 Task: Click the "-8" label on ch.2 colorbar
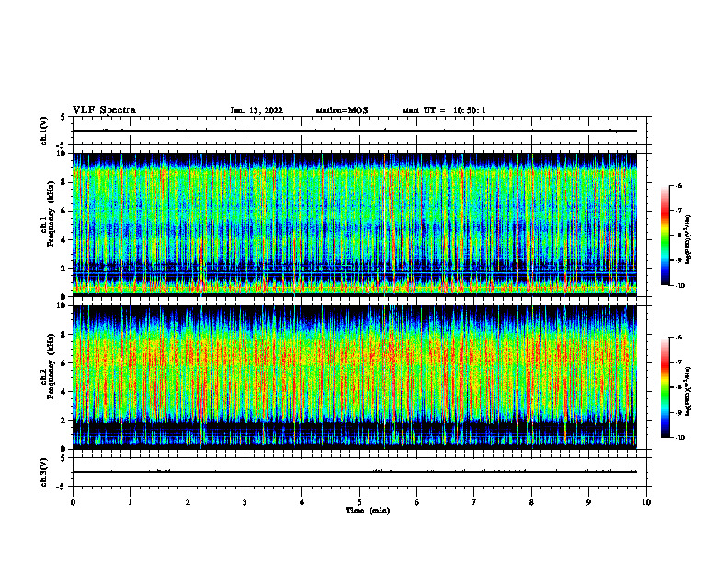pos(679,387)
